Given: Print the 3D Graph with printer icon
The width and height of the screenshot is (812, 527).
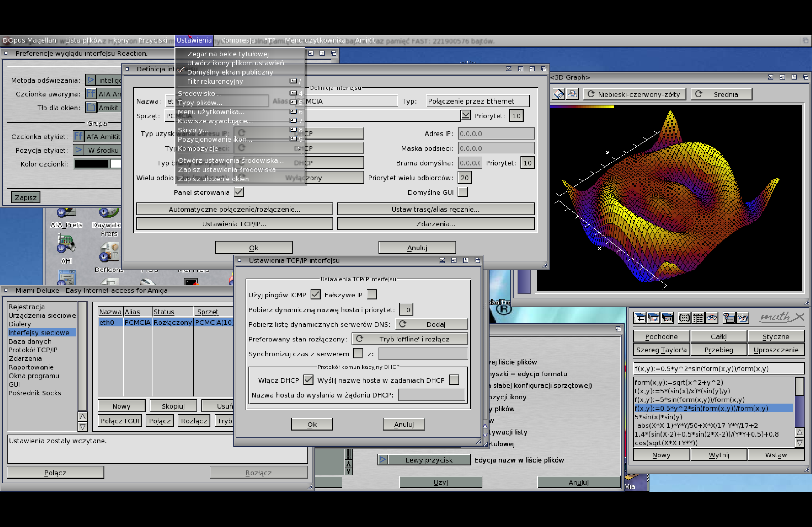Looking at the screenshot, I should [x=572, y=94].
